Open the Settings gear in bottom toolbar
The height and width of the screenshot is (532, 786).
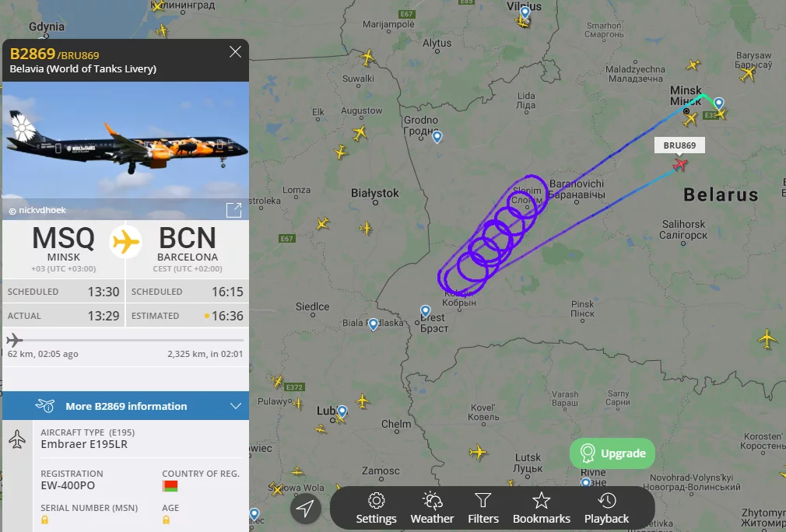[376, 508]
